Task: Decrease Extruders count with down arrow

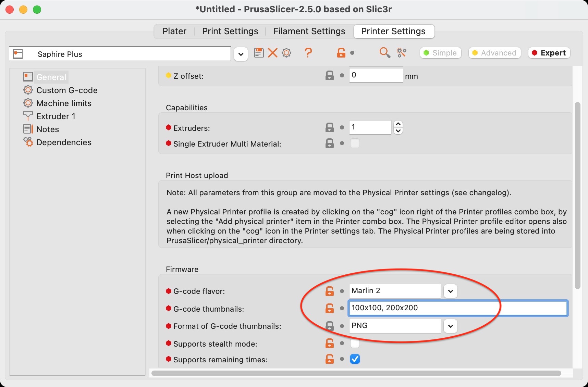Action: pos(398,131)
